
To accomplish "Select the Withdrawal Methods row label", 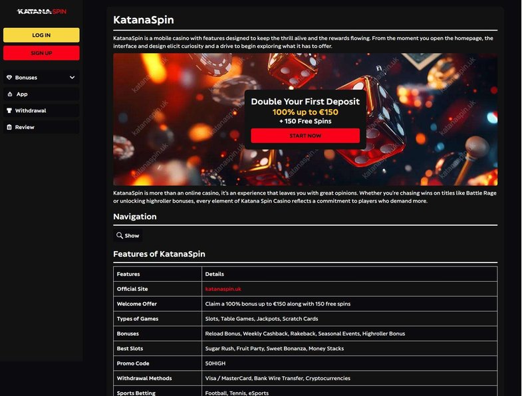I will [144, 378].
